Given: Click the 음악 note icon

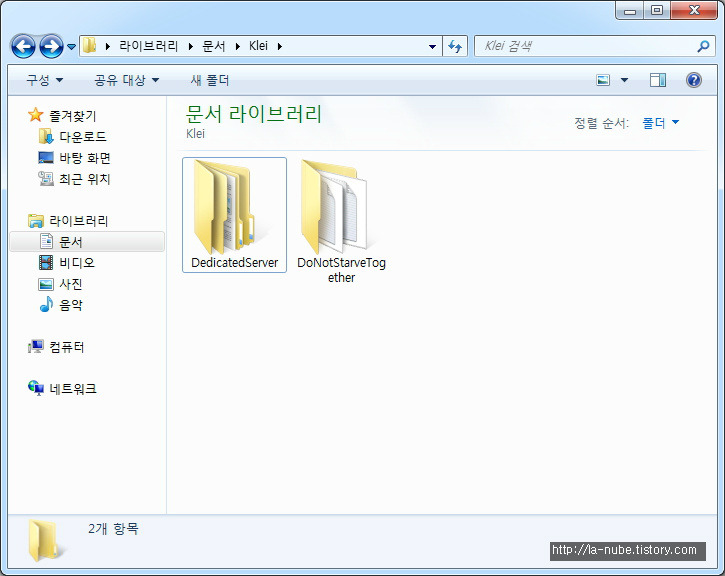Looking at the screenshot, I should pyautogui.click(x=46, y=304).
